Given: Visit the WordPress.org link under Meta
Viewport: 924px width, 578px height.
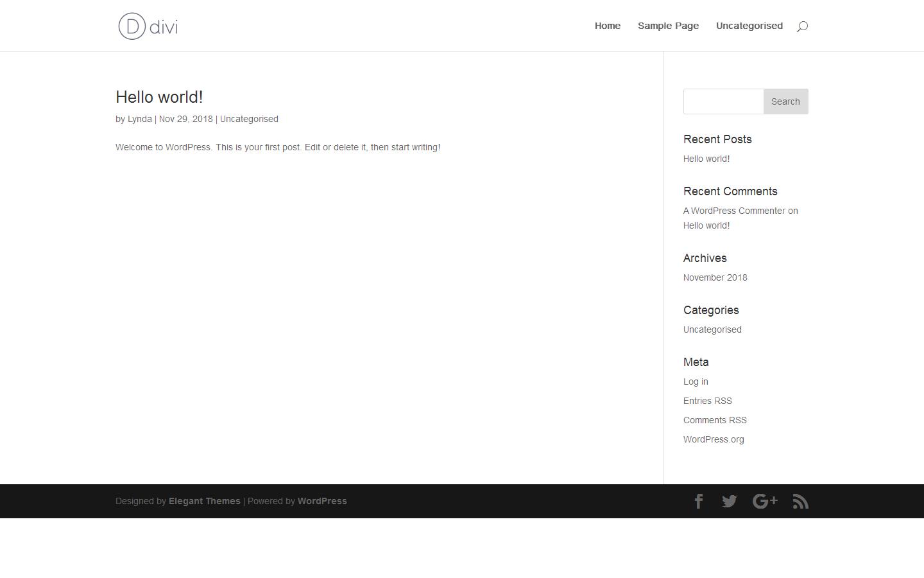Looking at the screenshot, I should [714, 439].
